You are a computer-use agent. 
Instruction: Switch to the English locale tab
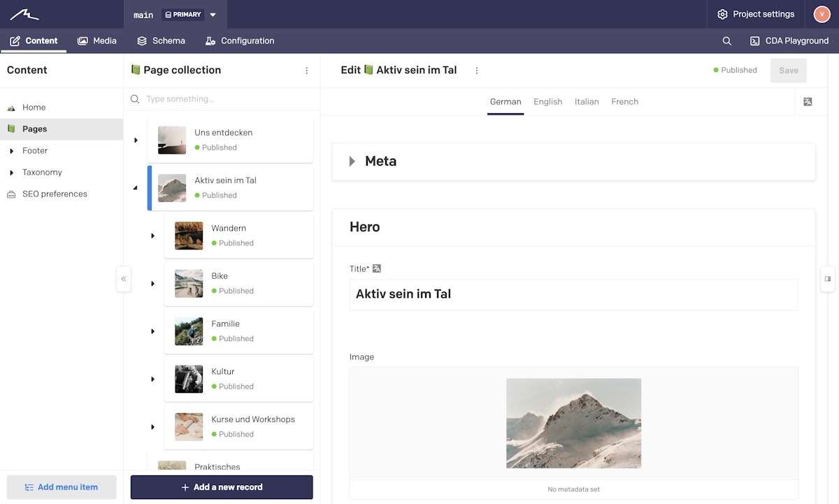point(547,102)
